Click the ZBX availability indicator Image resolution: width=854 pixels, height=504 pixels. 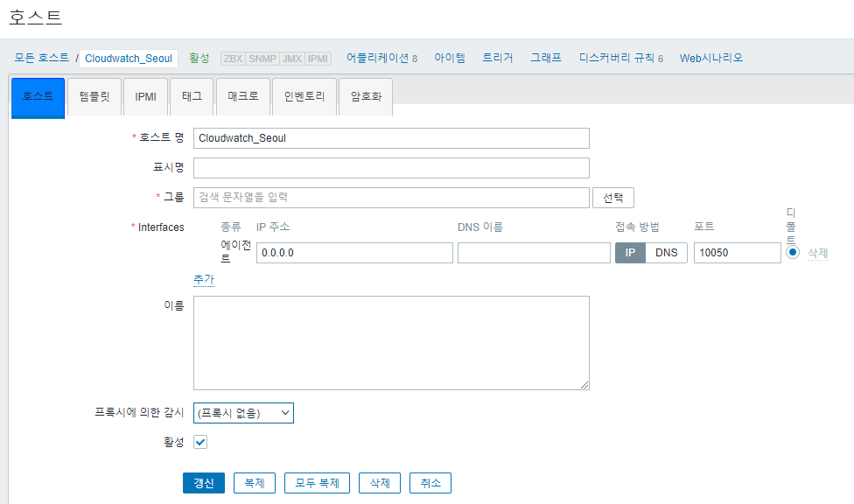pos(233,59)
